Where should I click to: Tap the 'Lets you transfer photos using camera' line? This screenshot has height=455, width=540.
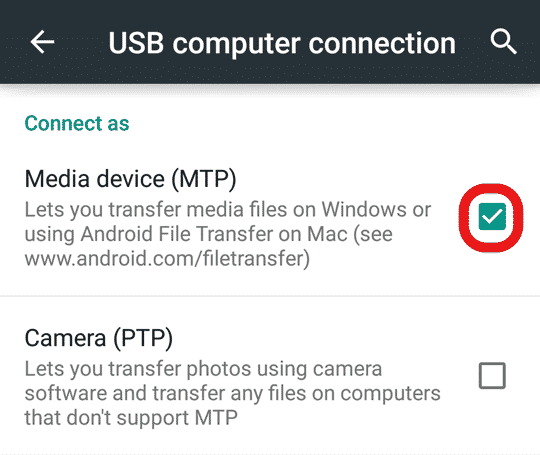[x=203, y=369]
